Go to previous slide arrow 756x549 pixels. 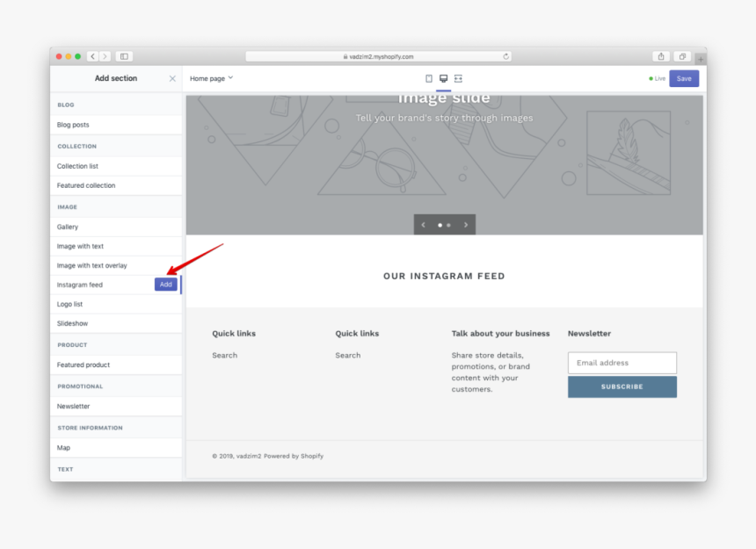click(x=424, y=225)
